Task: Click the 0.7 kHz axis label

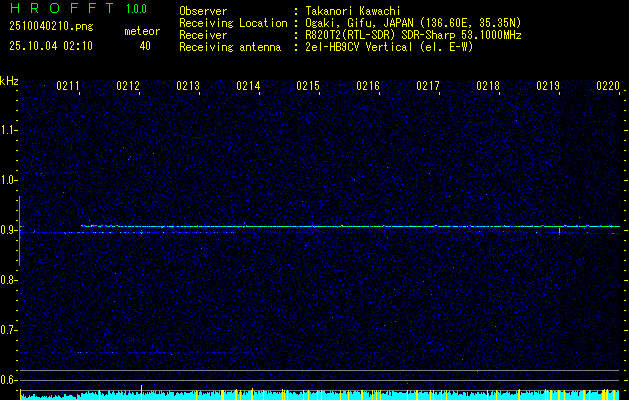Action: pyautogui.click(x=8, y=330)
